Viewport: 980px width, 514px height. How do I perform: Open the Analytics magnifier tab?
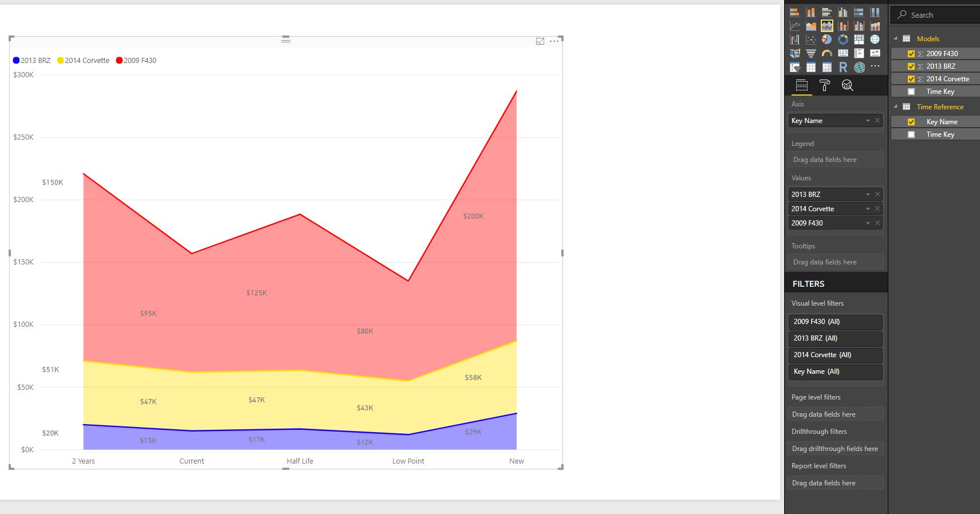[x=848, y=86]
